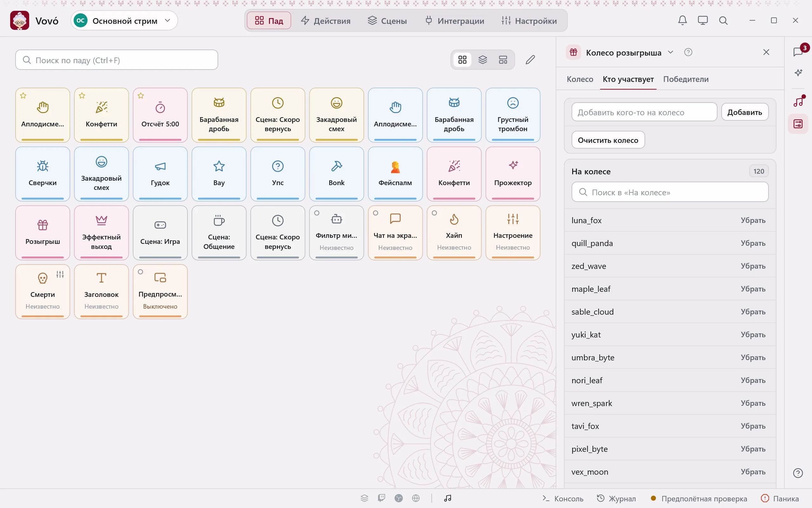The height and width of the screenshot is (508, 812).
Task: Trigger the Грустный тромбон pad tile
Action: tap(513, 115)
